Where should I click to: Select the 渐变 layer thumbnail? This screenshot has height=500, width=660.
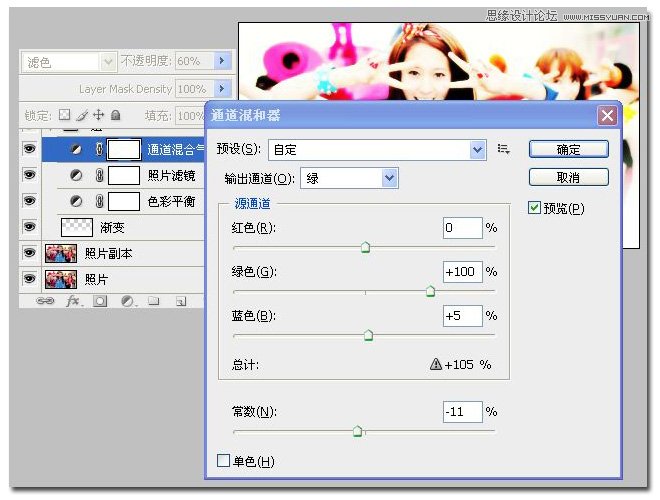tap(77, 227)
